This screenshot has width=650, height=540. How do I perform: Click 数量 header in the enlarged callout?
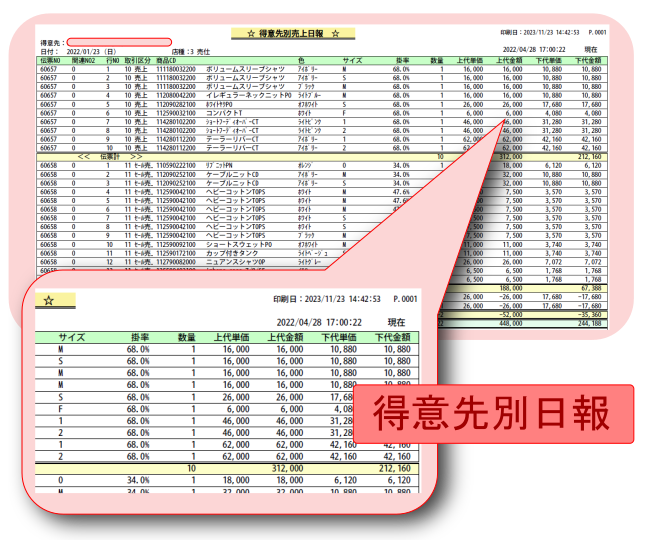tap(187, 337)
